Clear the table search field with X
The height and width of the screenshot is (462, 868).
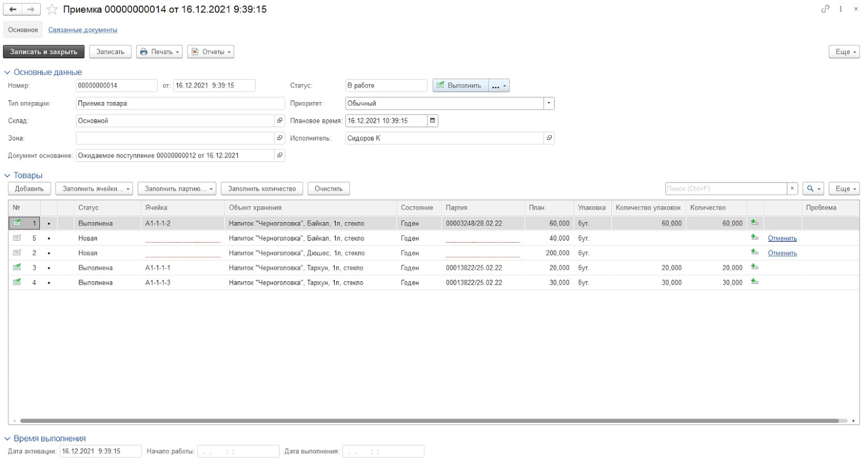point(792,188)
